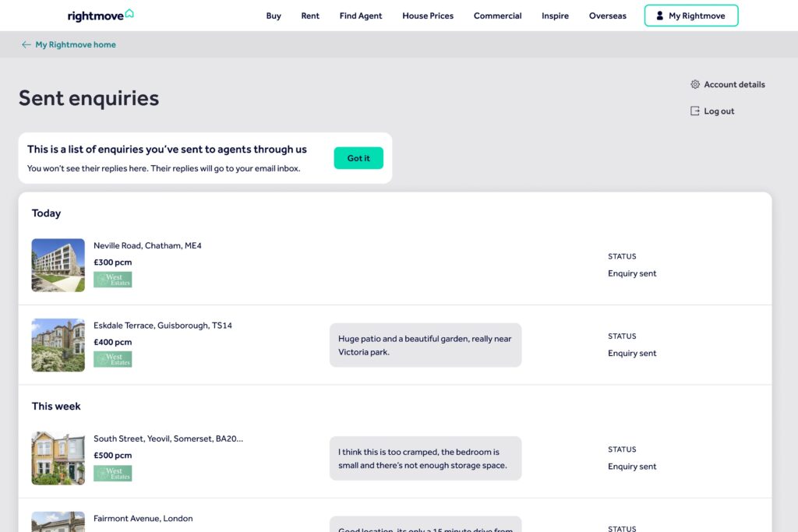Open the Rent menu
Viewport: 798px width, 532px height.
[310, 16]
